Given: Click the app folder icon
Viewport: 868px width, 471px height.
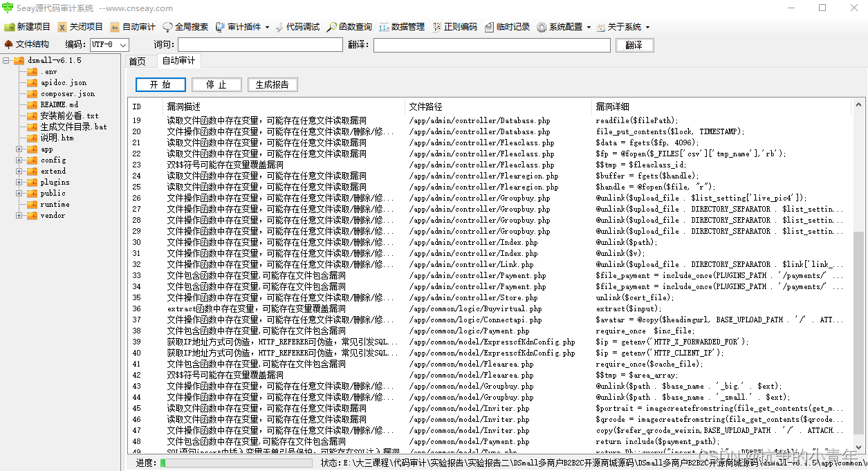Looking at the screenshot, I should pyautogui.click(x=32, y=149).
